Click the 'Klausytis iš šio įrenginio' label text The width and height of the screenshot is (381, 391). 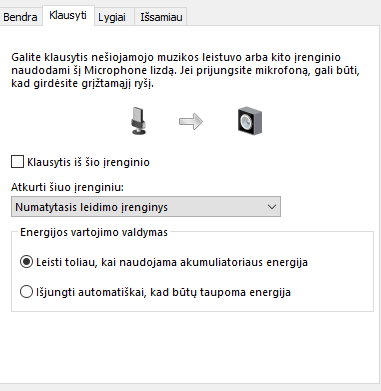pos(88,162)
